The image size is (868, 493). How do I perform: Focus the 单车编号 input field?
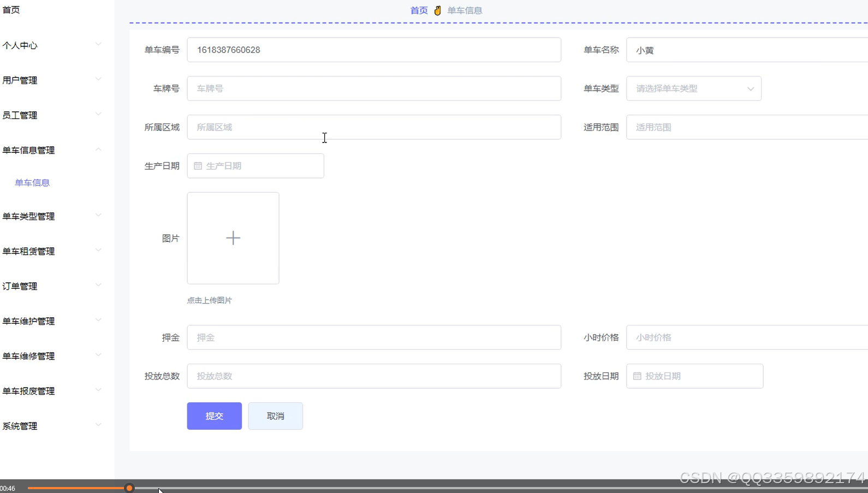click(x=374, y=50)
